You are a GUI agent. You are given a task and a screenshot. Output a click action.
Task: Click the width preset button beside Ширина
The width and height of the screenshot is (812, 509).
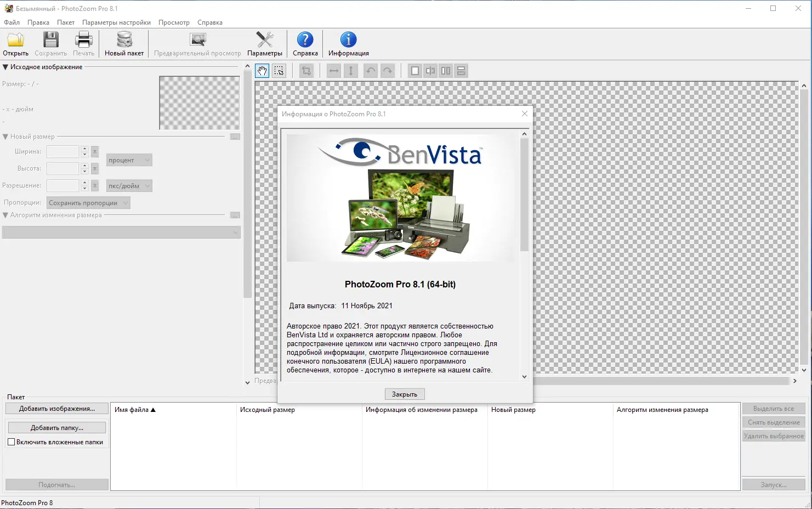click(95, 151)
